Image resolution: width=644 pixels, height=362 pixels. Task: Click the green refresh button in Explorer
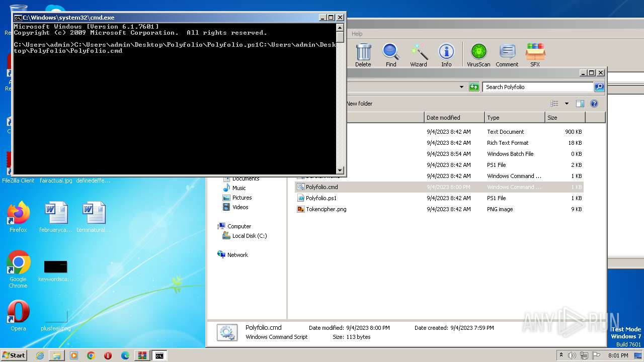pyautogui.click(x=474, y=87)
